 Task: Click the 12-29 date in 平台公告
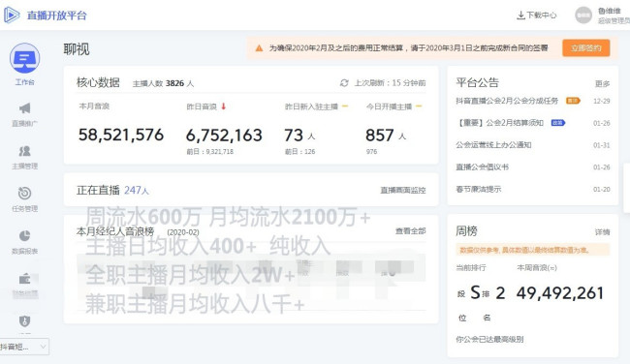click(602, 101)
